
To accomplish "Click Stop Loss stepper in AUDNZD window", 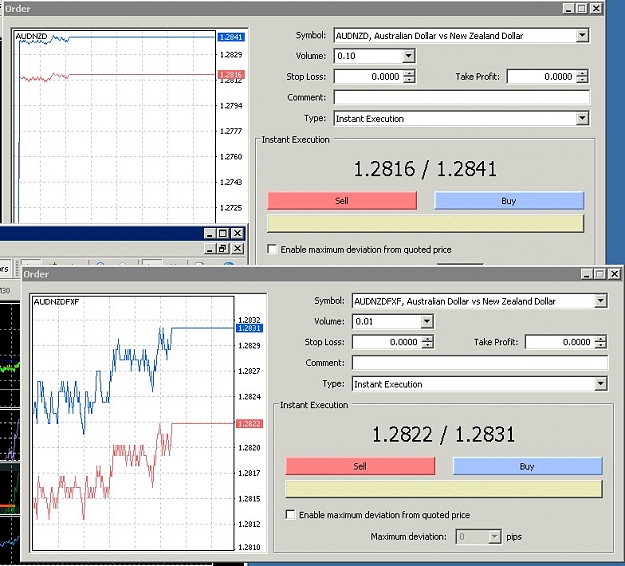I will pos(409,77).
